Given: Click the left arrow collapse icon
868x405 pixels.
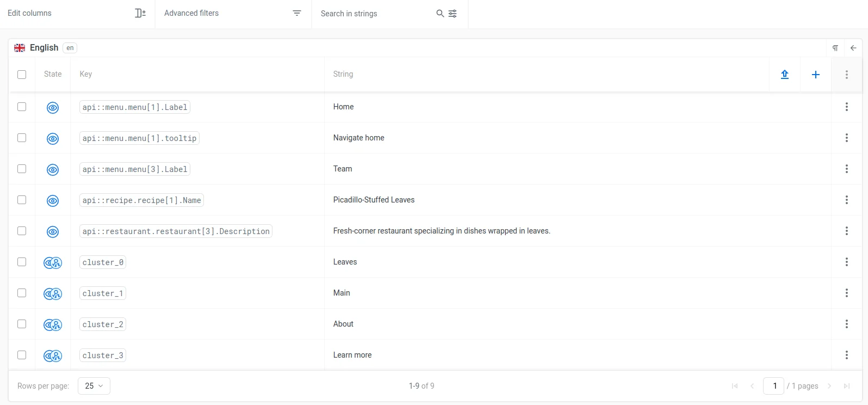Looking at the screenshot, I should click(x=853, y=48).
